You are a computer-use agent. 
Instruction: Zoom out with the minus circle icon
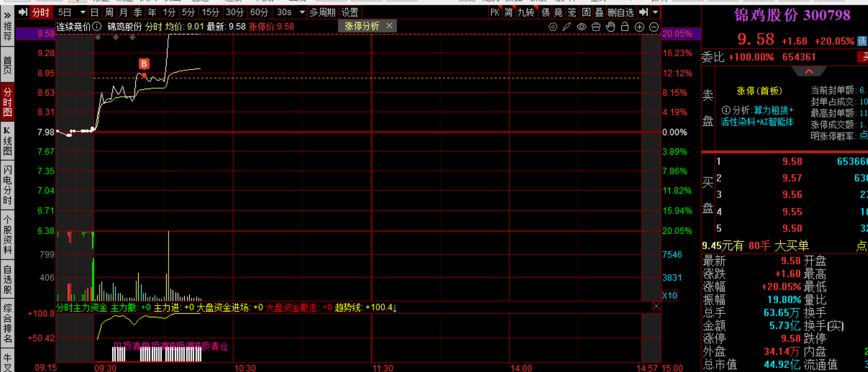pyautogui.click(x=654, y=26)
